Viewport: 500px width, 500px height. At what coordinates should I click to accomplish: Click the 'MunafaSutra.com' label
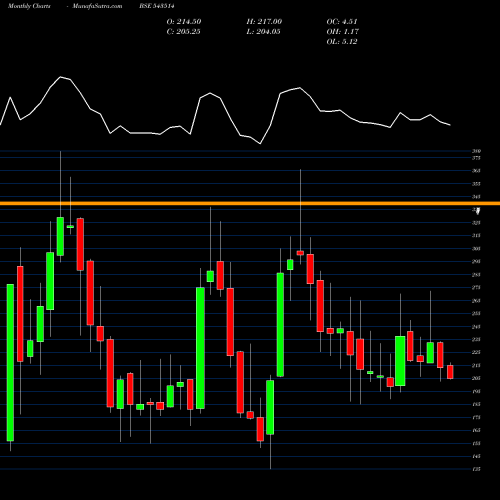tap(97, 6)
